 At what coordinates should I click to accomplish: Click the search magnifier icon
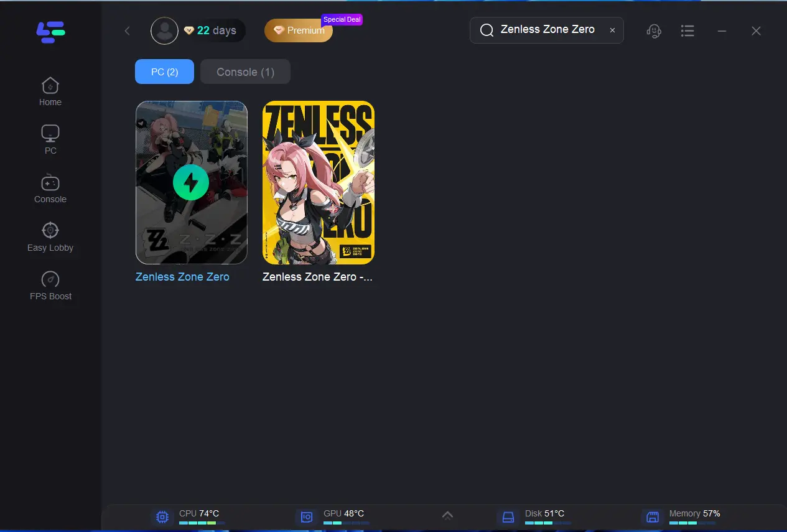click(487, 30)
